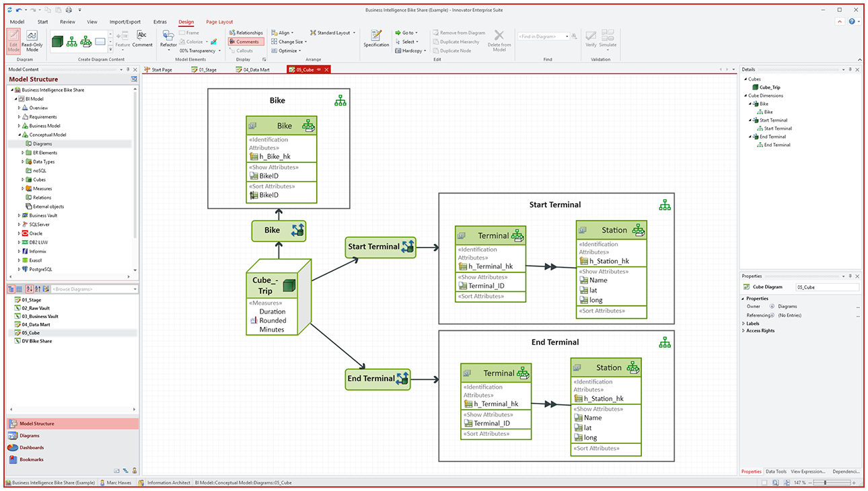
Task: Switch to the 04_Data Mart document tab
Action: click(x=254, y=69)
